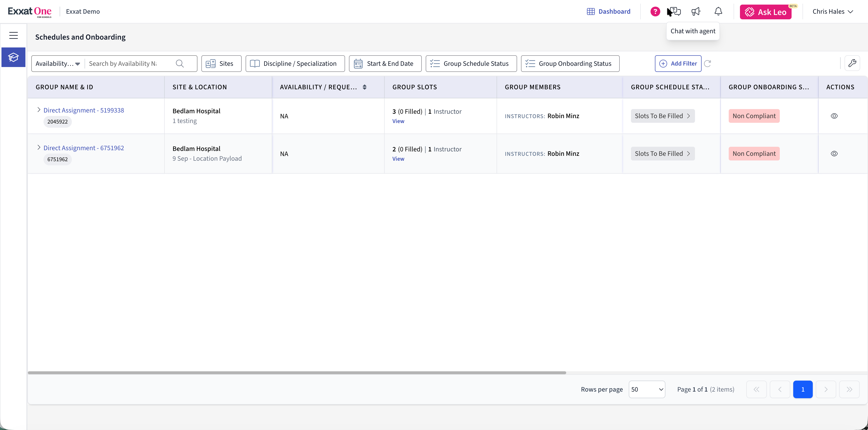
Task: Open the Chris Hales user menu
Action: click(x=833, y=12)
